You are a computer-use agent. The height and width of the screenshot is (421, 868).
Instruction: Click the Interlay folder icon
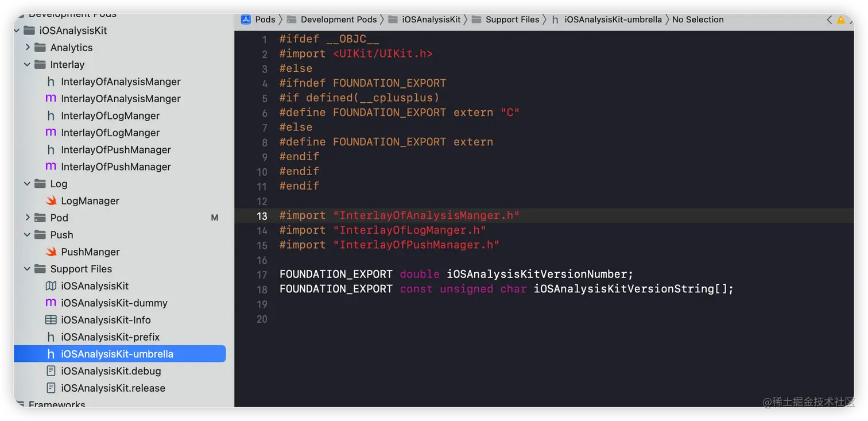(40, 64)
